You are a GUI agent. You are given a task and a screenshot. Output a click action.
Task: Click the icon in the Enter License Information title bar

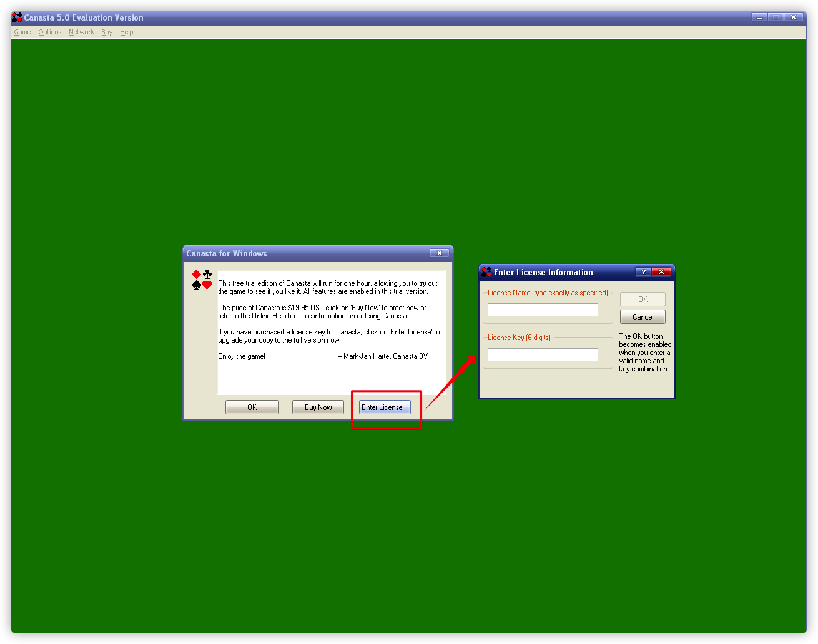486,272
